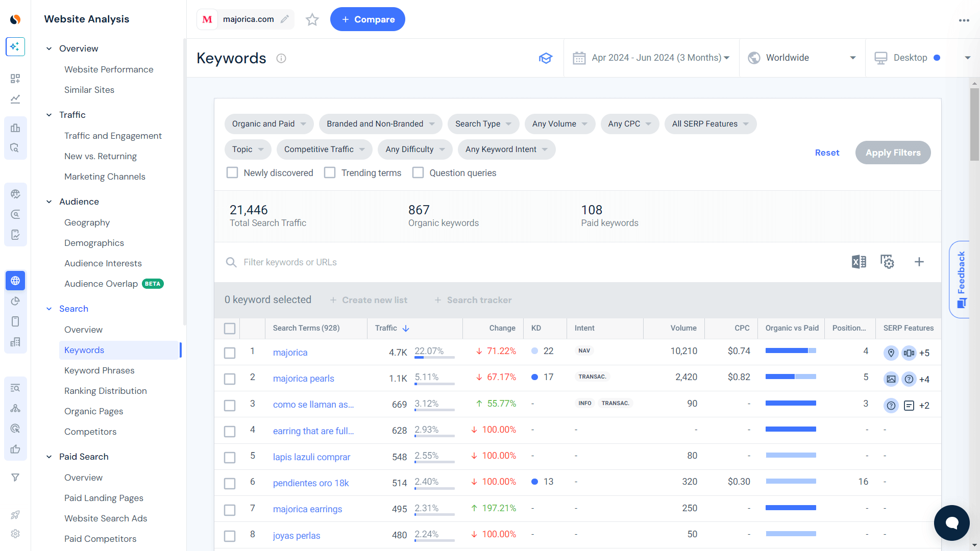
Task: Select the checkbox for lapis lazuli comprar row
Action: (x=230, y=458)
